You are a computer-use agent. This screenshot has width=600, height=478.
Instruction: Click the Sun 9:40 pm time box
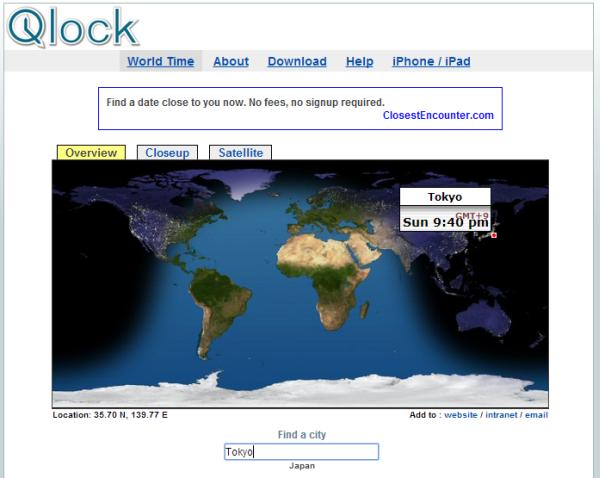[445, 220]
